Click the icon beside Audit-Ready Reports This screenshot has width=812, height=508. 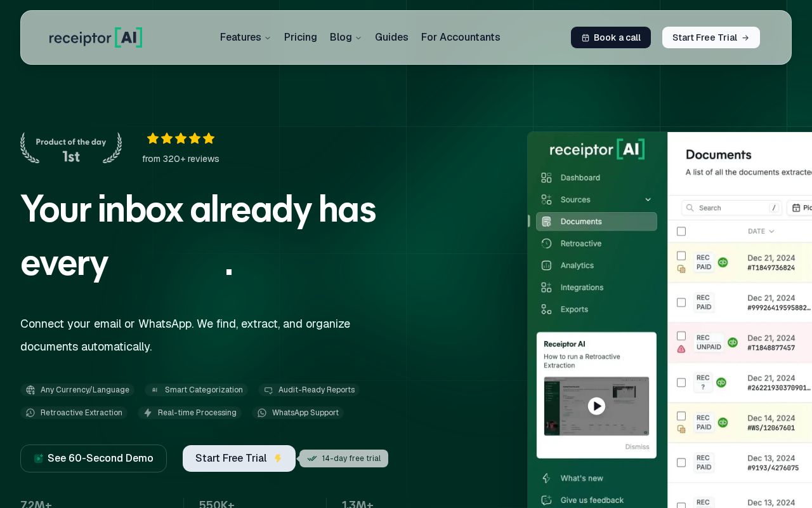pos(268,390)
